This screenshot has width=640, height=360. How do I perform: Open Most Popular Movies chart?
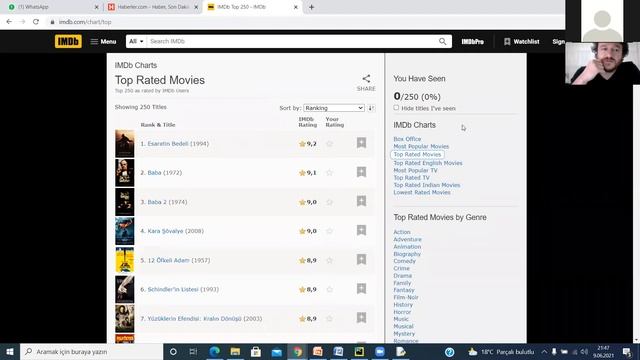click(421, 146)
